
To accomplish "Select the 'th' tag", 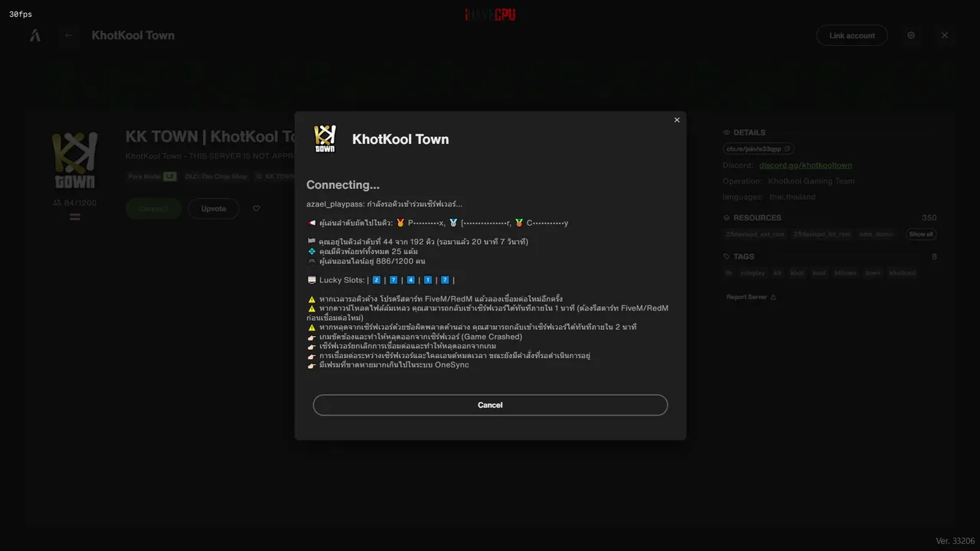I will 729,273.
